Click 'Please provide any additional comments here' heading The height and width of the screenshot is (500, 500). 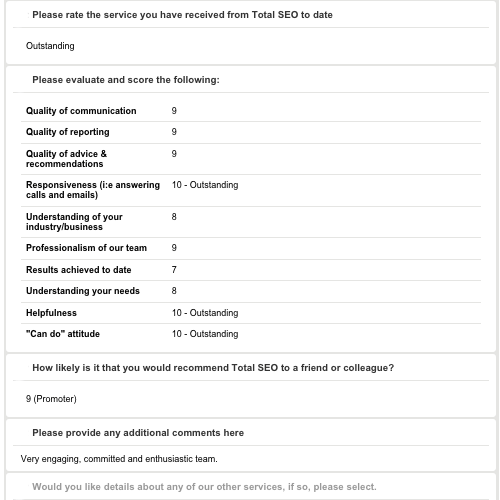[138, 433]
